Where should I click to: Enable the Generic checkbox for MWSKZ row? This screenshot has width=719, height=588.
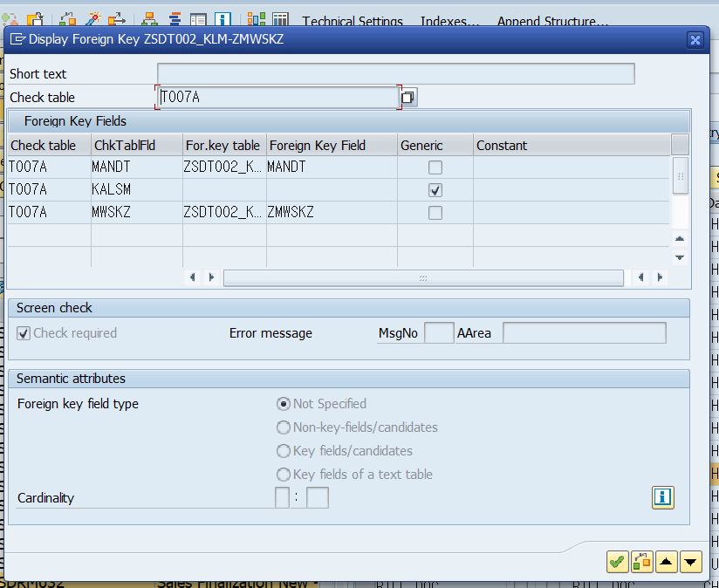(435, 212)
